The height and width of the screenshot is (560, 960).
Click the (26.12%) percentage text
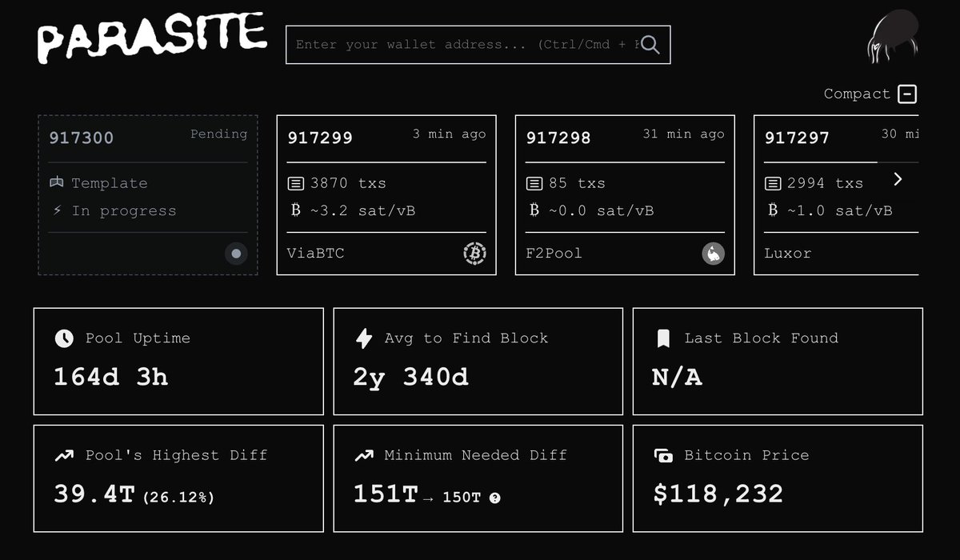click(178, 498)
